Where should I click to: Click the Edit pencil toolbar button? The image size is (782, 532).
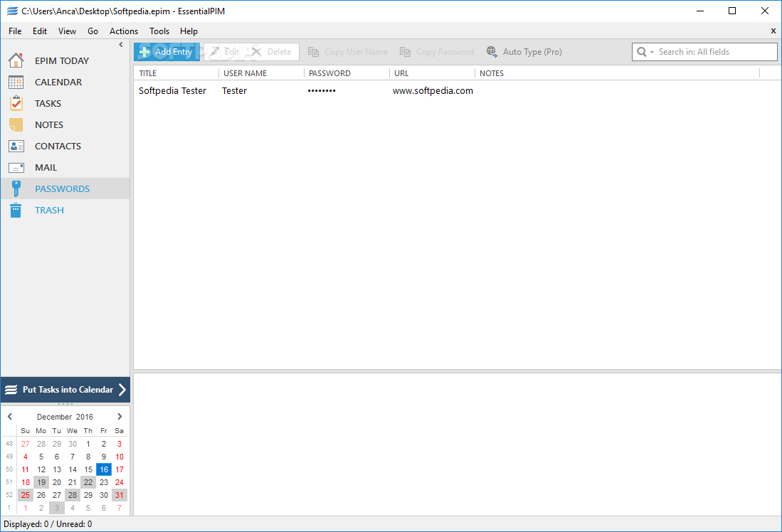224,52
